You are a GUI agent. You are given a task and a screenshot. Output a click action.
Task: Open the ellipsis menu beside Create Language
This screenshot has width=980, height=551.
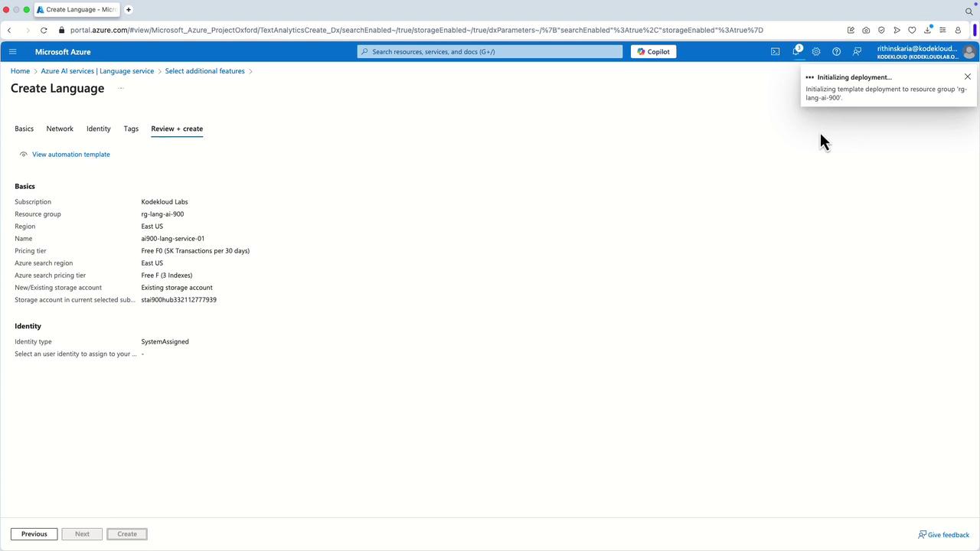120,88
